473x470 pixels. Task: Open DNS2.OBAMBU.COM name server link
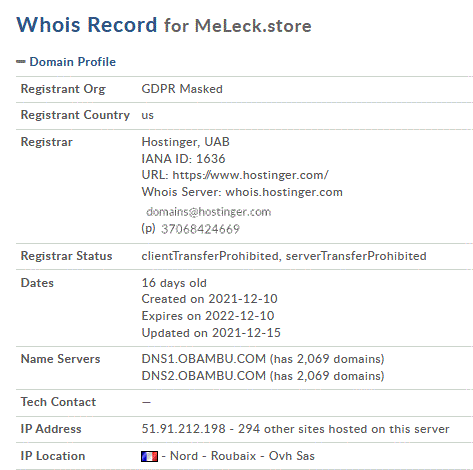click(204, 376)
